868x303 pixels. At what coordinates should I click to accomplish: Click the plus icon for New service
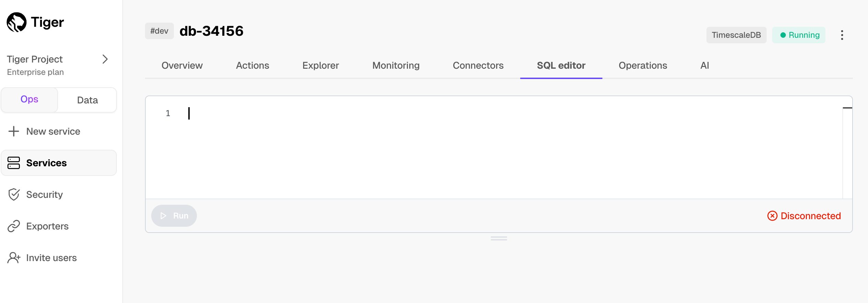point(14,131)
